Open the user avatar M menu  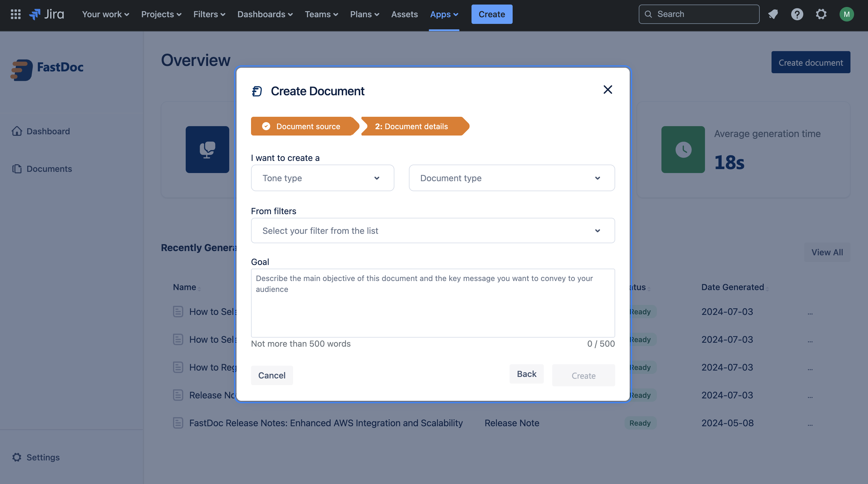click(x=847, y=14)
